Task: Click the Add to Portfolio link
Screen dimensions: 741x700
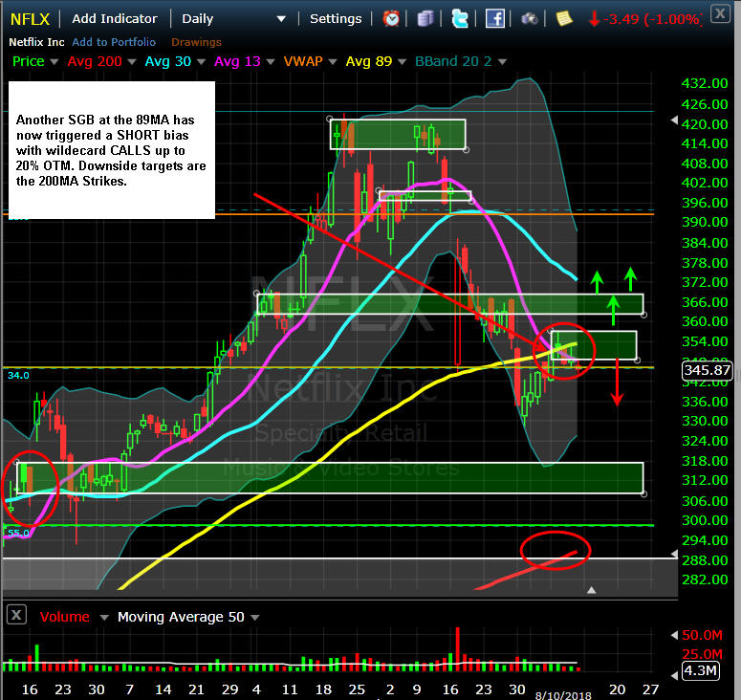Action: click(114, 42)
